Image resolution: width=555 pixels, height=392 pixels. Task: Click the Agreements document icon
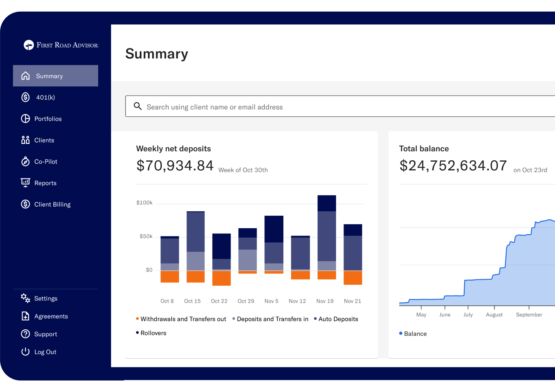[26, 316]
